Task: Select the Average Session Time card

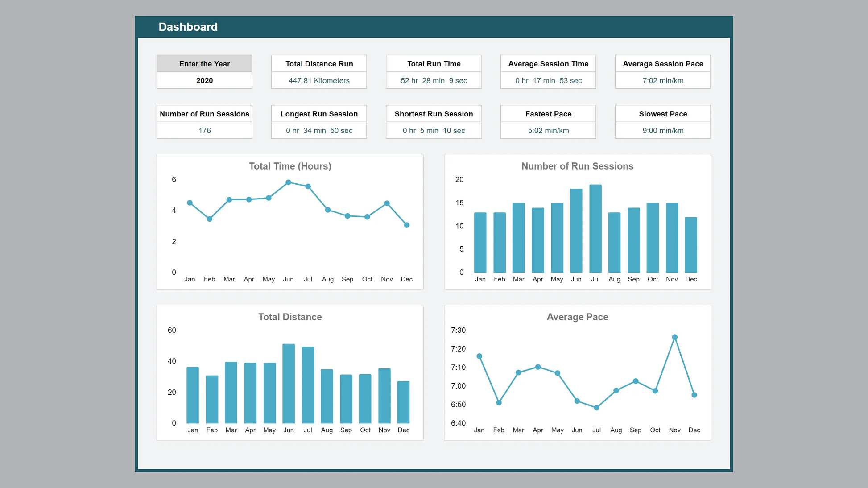Action: click(548, 72)
